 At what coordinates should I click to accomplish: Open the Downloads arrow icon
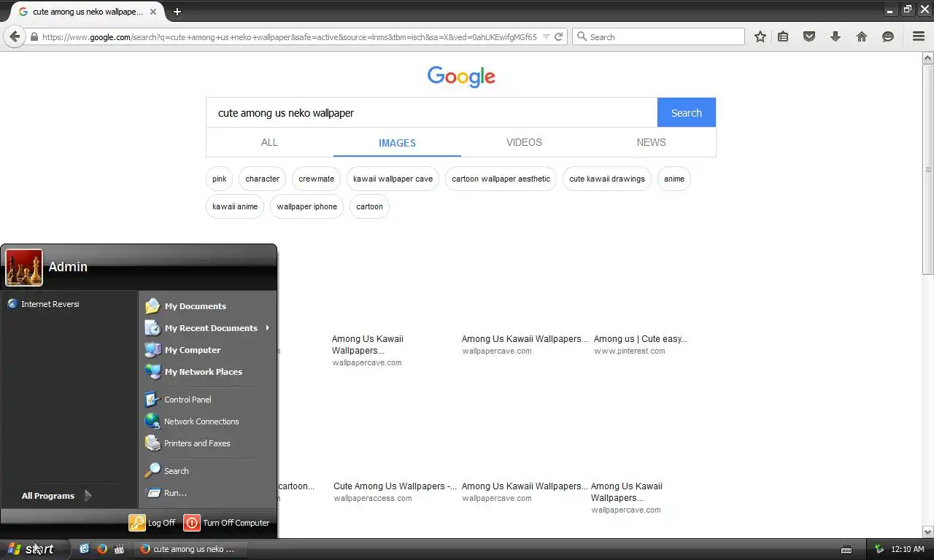(x=835, y=36)
